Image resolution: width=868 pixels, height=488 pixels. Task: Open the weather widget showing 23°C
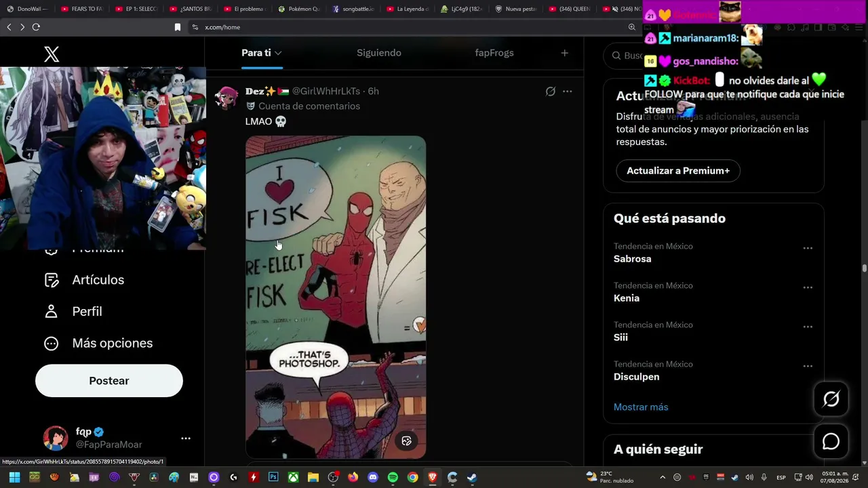(x=610, y=477)
